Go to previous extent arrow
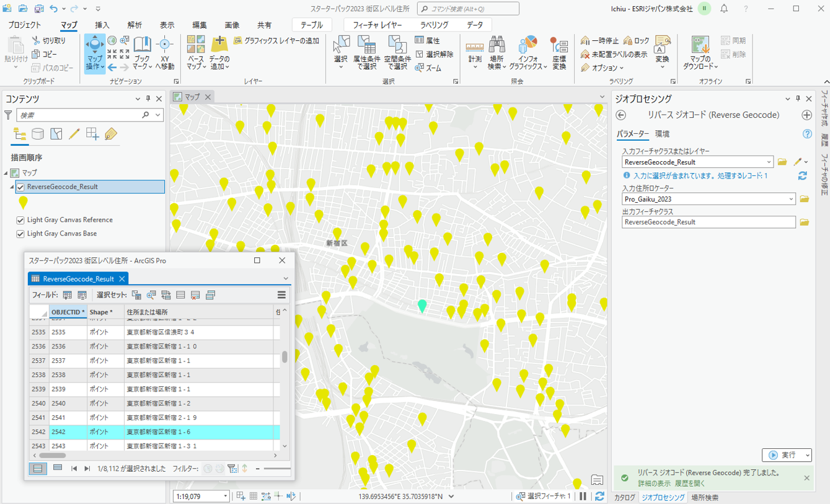This screenshot has height=504, width=830. click(112, 68)
